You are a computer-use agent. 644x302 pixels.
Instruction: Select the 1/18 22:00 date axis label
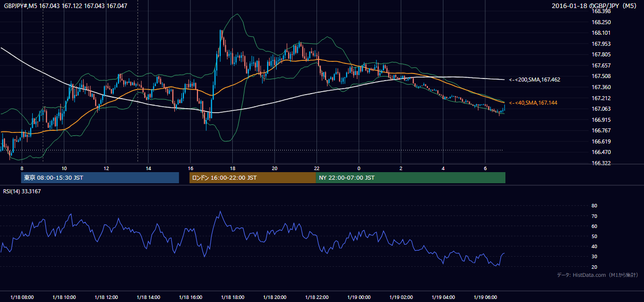317,297
